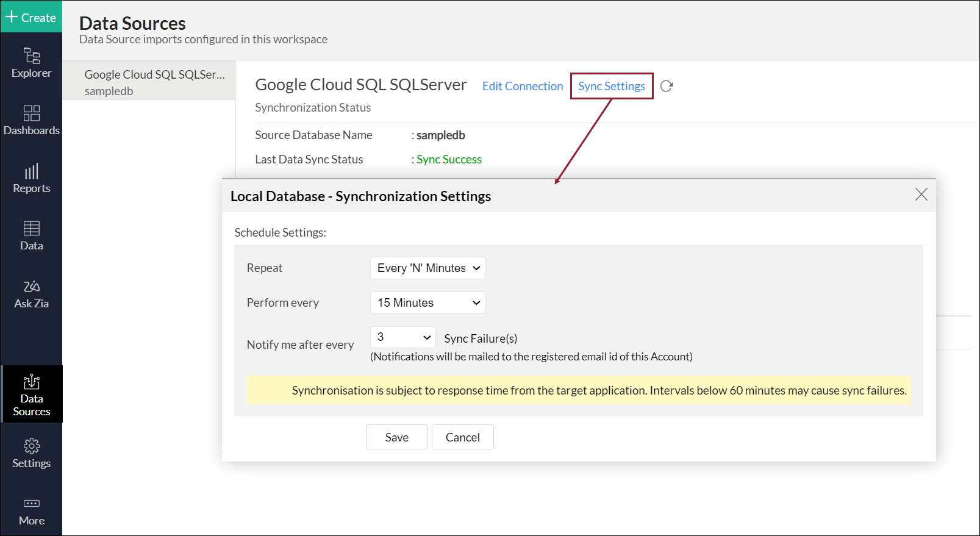Expand the Repeat frequency dropdown

tap(427, 268)
